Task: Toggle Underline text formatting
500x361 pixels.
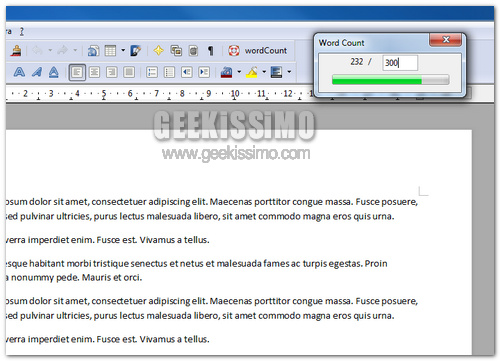Action: coord(54,72)
